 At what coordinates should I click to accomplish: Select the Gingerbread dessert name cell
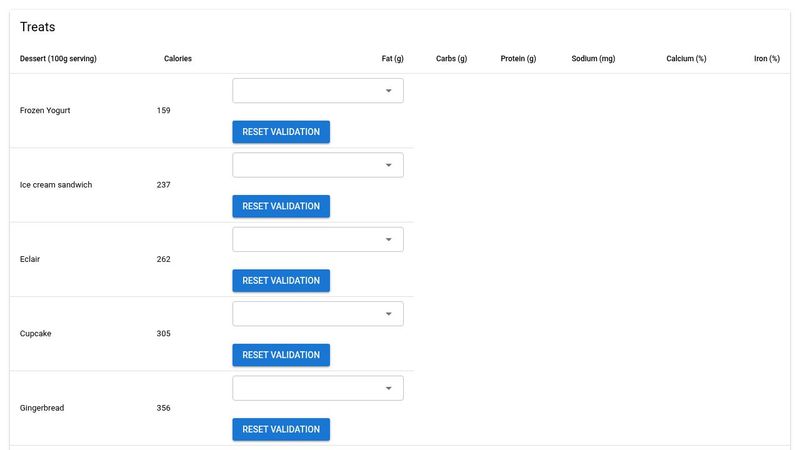(42, 408)
